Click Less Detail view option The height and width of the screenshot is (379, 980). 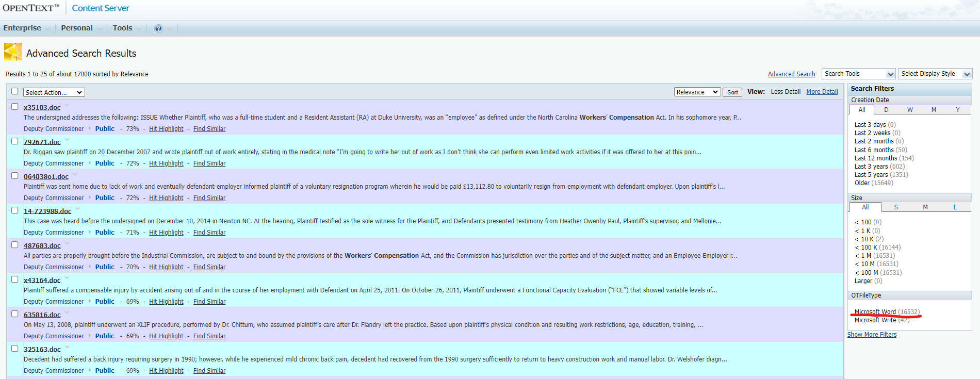click(786, 92)
